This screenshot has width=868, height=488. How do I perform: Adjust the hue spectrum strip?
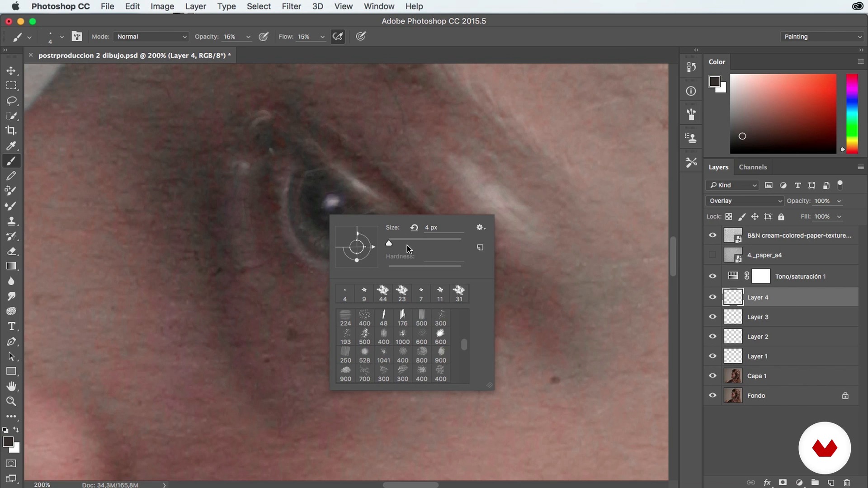tap(852, 114)
